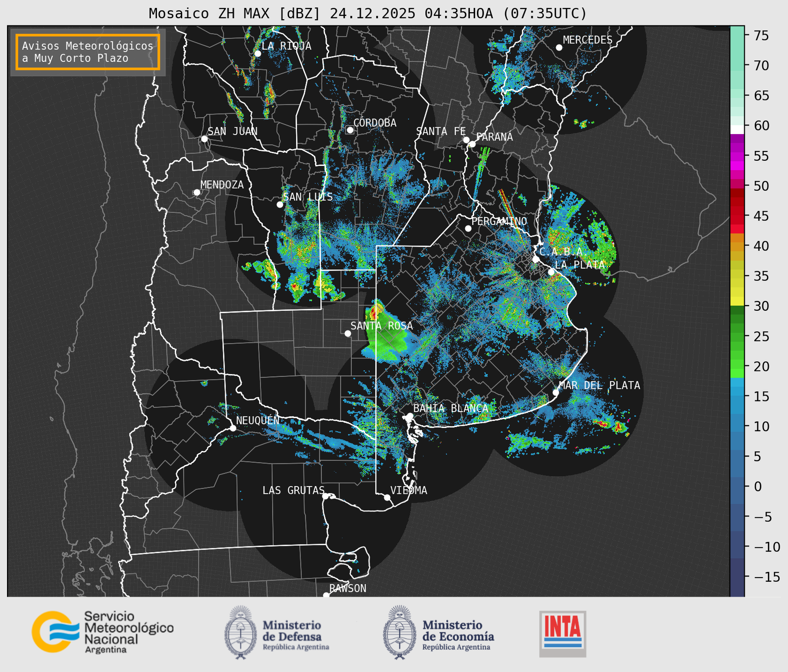
Task: Click the Servicio Meteorológico Nacional logo
Action: (x=102, y=632)
